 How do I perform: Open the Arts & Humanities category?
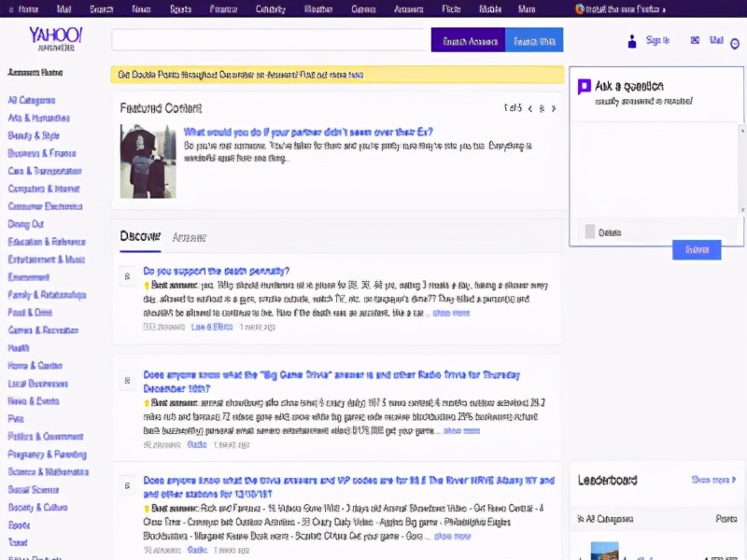tap(38, 118)
